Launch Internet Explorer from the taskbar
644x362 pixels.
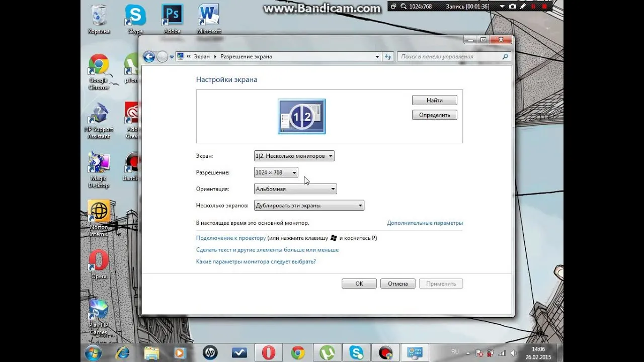click(x=122, y=353)
